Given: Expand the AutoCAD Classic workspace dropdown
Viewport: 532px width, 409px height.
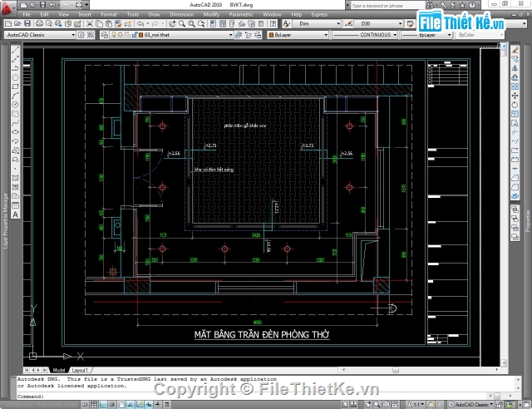Looking at the screenshot, I should click(x=73, y=35).
